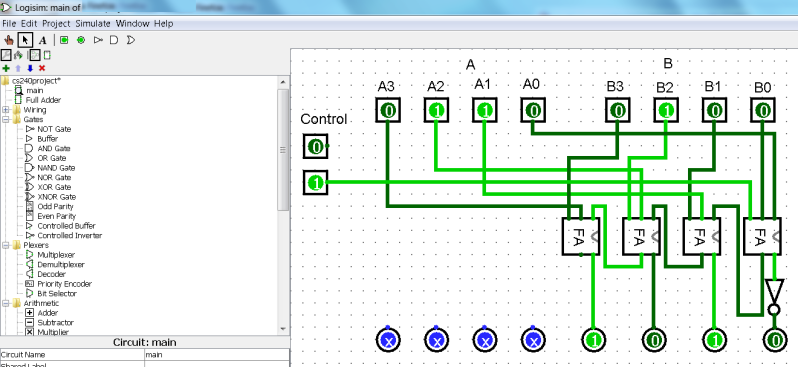Collapse the Plexers library folder

(x=6, y=245)
